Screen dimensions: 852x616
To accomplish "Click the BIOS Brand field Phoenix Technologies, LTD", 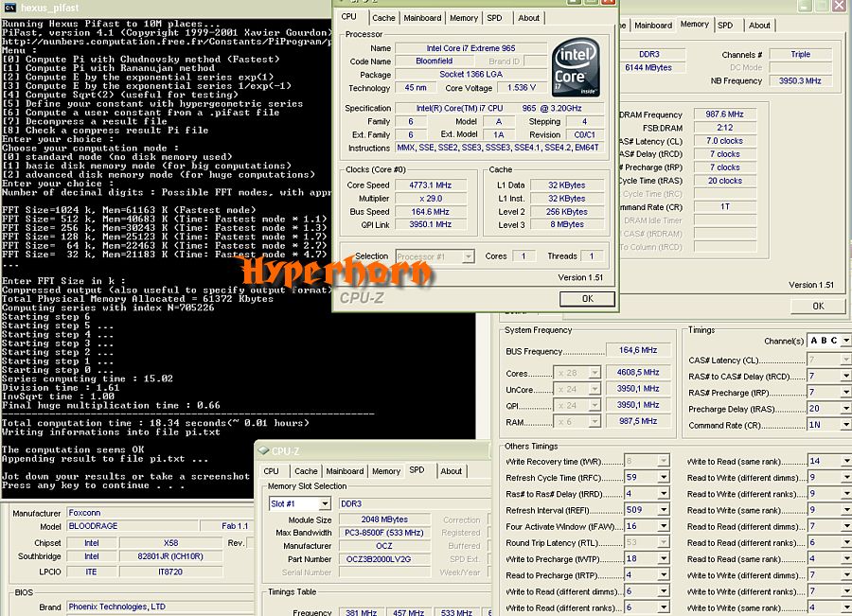I will [159, 607].
